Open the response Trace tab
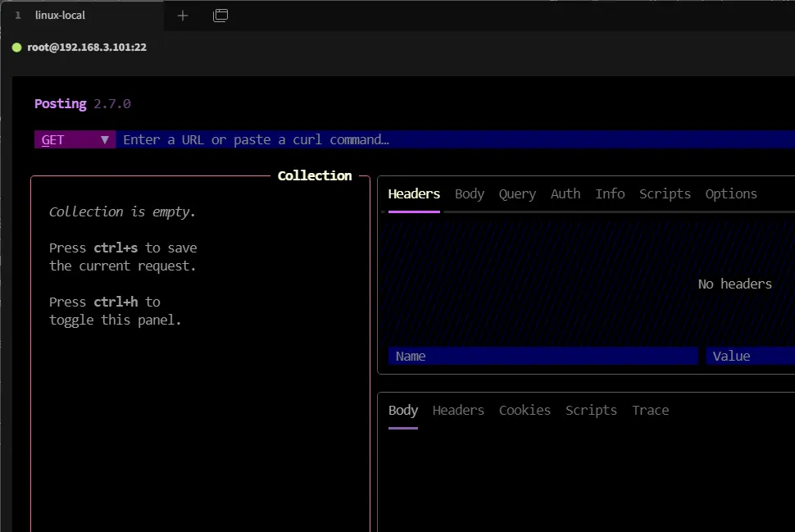This screenshot has height=532, width=795. pos(650,411)
